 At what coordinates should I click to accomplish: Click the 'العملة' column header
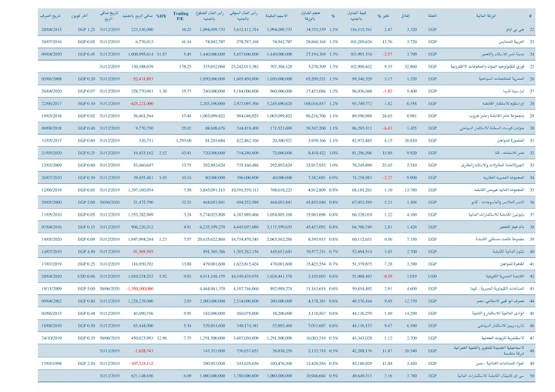[x=432, y=16]
